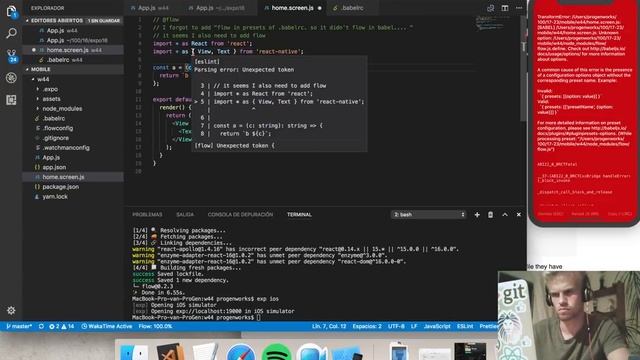Click the split editor icon
Screen dimensions: 640x360
coord(505,8)
